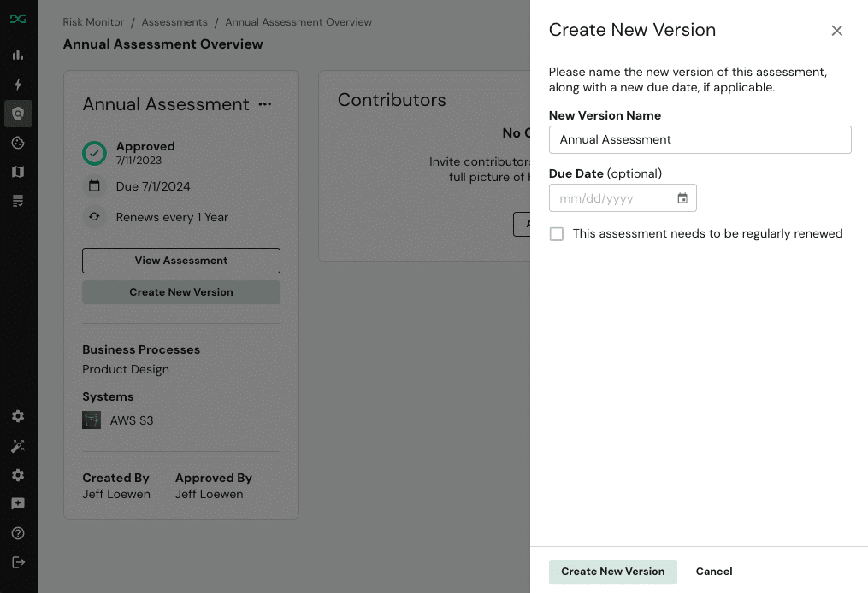Go to the Risk Monitor breadcrumb
This screenshot has height=593, width=868.
pyautogui.click(x=93, y=22)
